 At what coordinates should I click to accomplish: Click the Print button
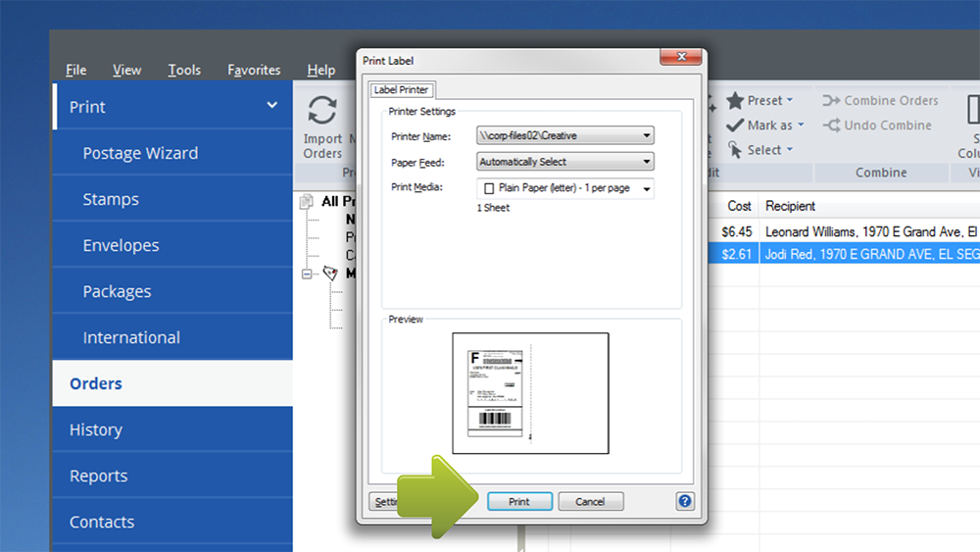pos(519,501)
